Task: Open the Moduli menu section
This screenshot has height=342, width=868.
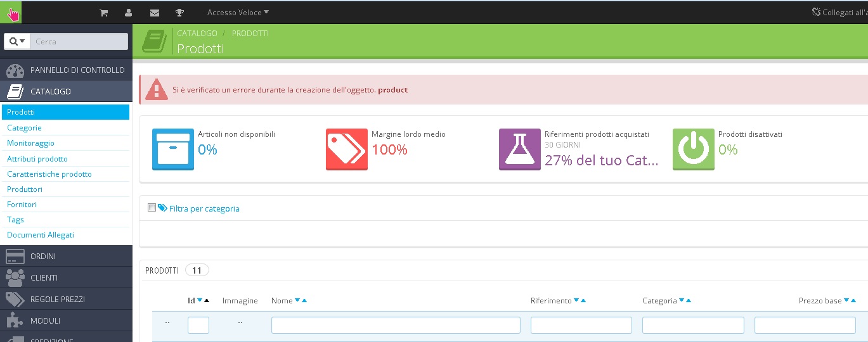Action: pos(66,320)
